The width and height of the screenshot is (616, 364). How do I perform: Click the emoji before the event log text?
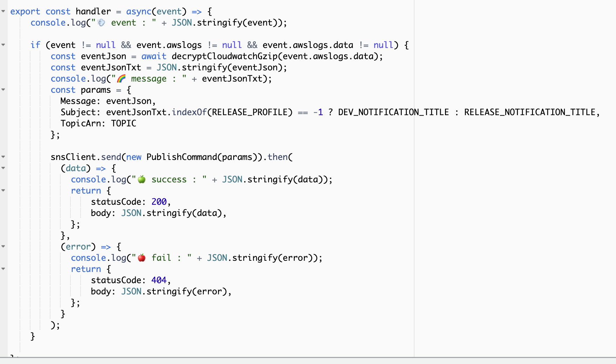tap(101, 23)
